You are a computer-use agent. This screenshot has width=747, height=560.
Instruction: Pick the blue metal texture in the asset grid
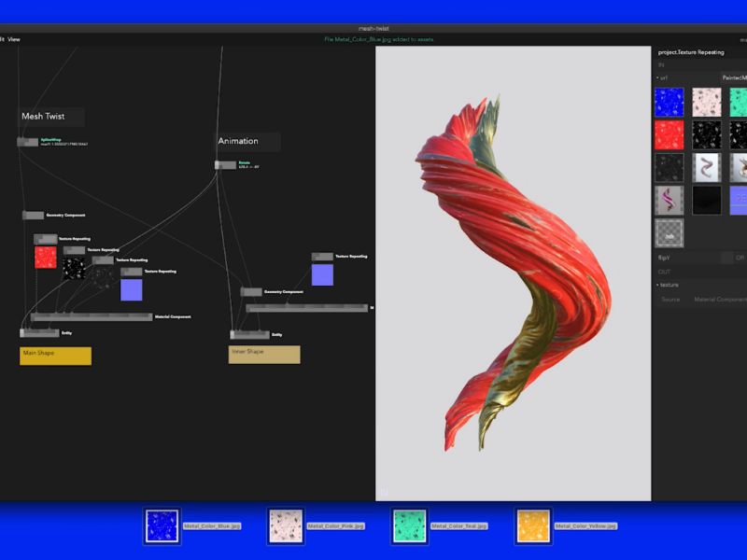click(669, 102)
